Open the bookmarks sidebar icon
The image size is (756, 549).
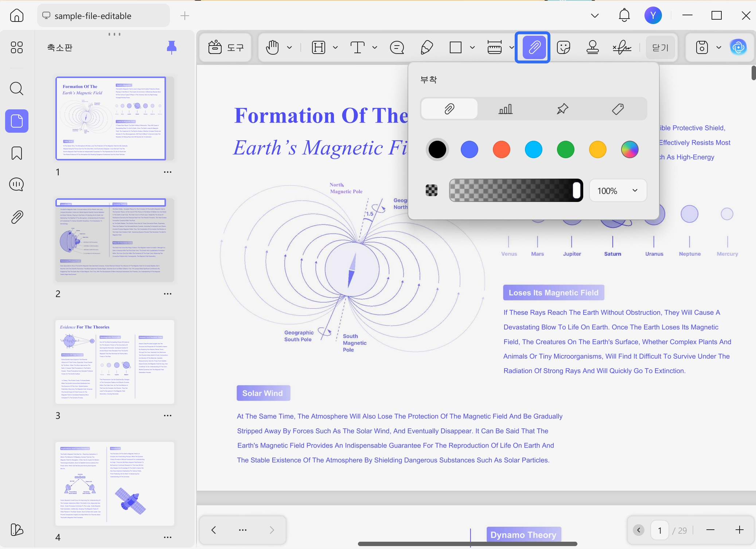click(17, 153)
